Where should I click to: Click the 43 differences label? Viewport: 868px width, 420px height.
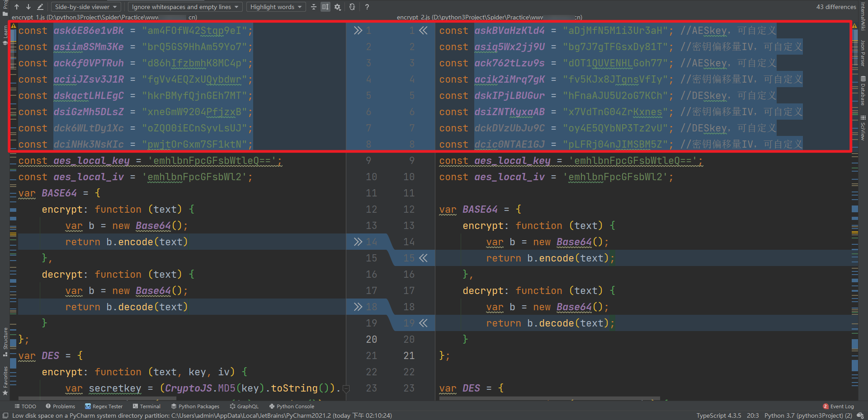point(836,7)
